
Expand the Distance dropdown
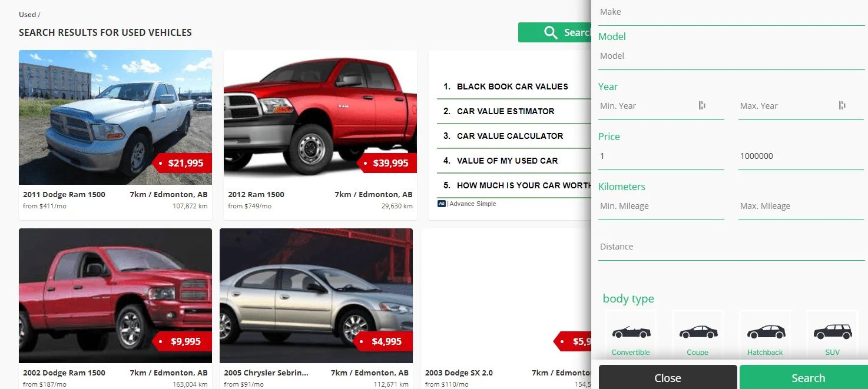click(x=731, y=247)
